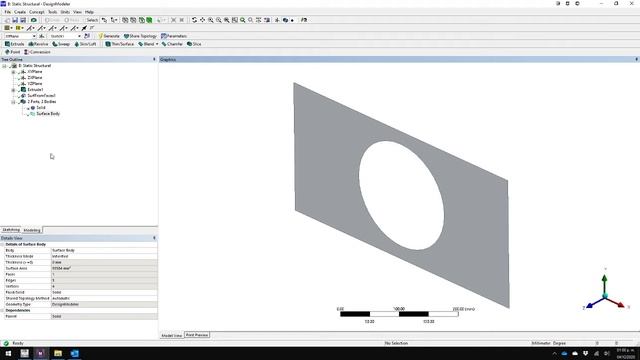Click the triad ISO ball in graphics

tap(605, 296)
